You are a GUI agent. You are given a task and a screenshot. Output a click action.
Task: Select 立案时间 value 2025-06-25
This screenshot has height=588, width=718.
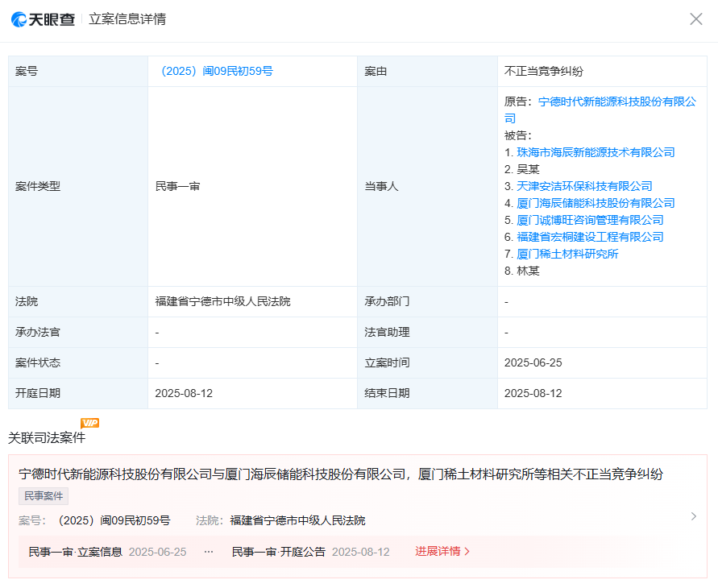coord(533,362)
